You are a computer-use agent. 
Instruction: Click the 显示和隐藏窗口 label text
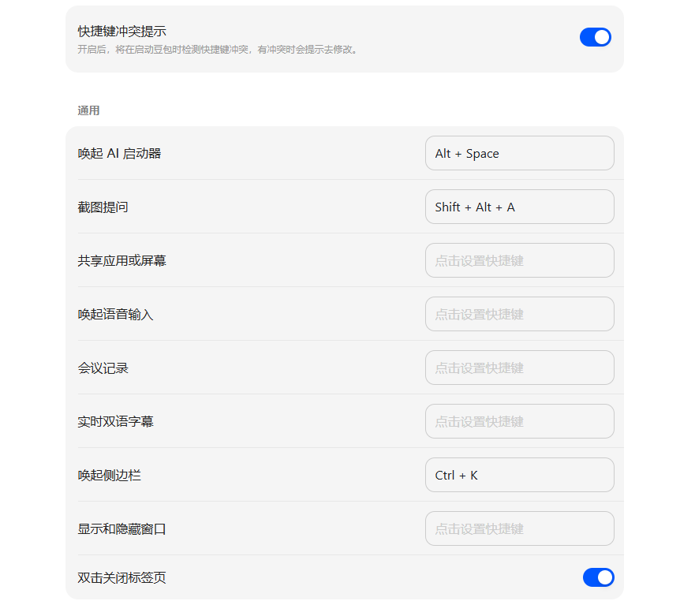coord(121,528)
